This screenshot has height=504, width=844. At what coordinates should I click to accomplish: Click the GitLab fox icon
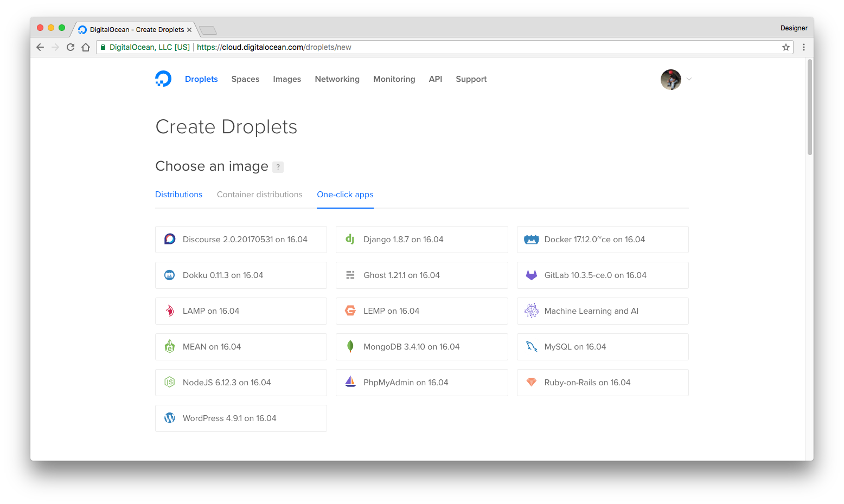coord(532,275)
